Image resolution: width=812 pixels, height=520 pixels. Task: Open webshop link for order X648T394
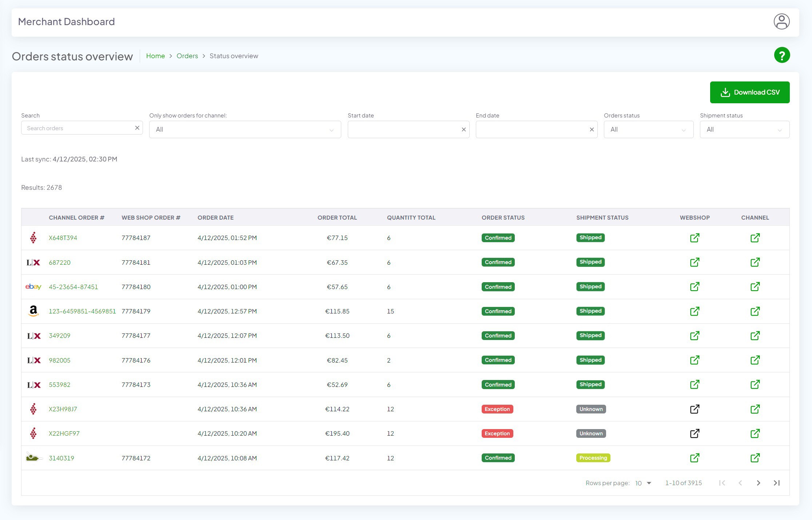[x=694, y=238]
